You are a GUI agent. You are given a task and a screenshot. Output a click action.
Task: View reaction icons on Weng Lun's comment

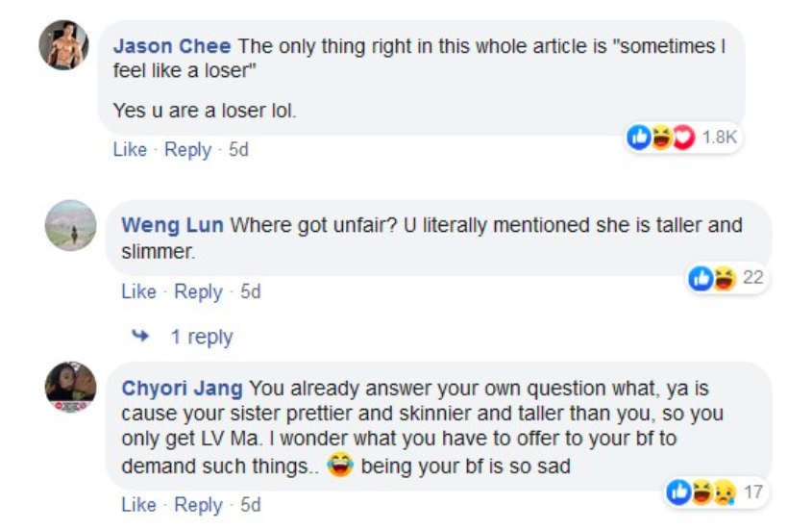(712, 279)
